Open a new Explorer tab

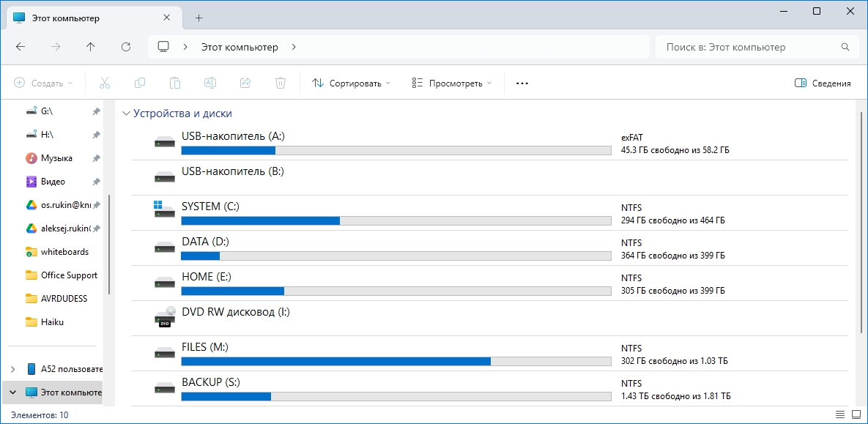coord(199,18)
